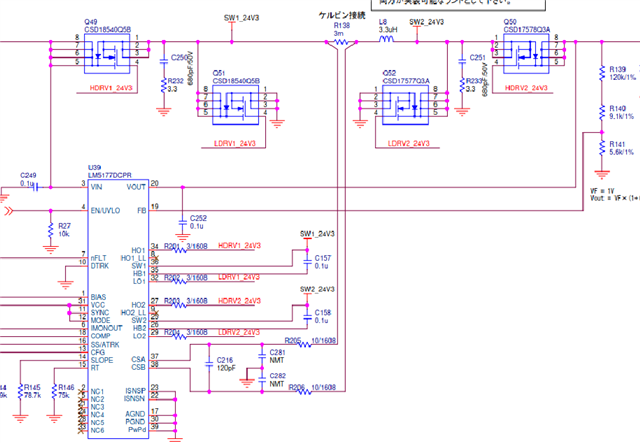Viewport: 640px width, 443px height.
Task: Click the ISNSP pin name
Action: point(135,391)
